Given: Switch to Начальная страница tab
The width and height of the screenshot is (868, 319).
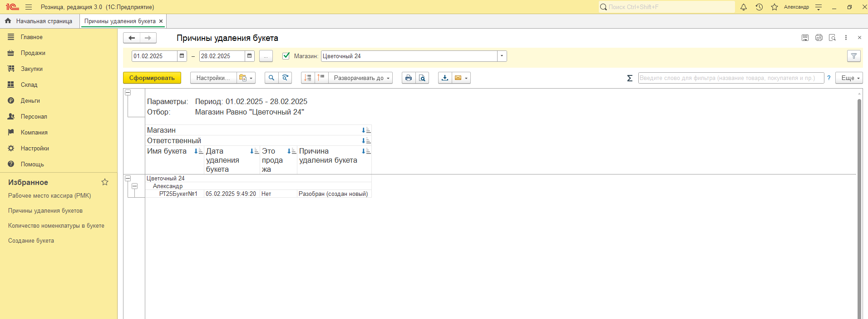Looking at the screenshot, I should pyautogui.click(x=39, y=21).
